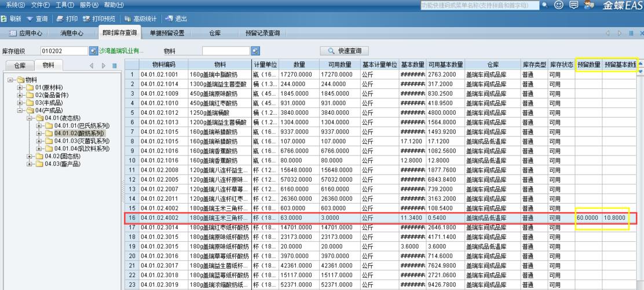Click folder icon of 04.02(固态奶)
This screenshot has width=644, height=290.
(x=39, y=157)
